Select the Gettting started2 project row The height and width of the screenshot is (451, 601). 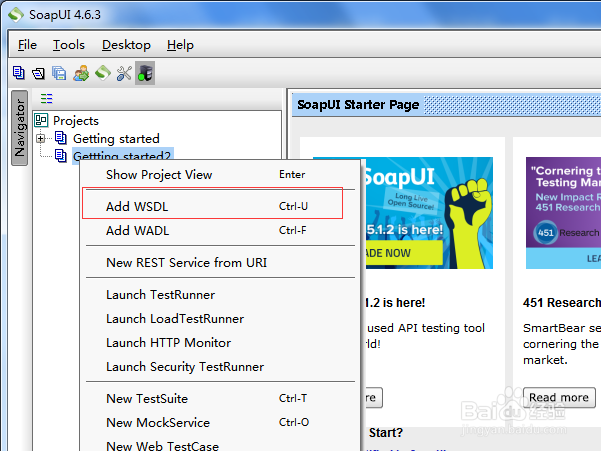pyautogui.click(x=123, y=155)
